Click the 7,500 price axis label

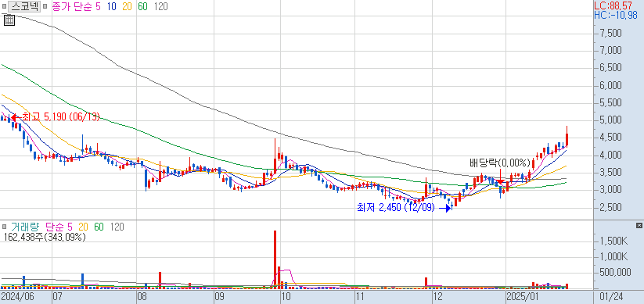[x=610, y=34]
